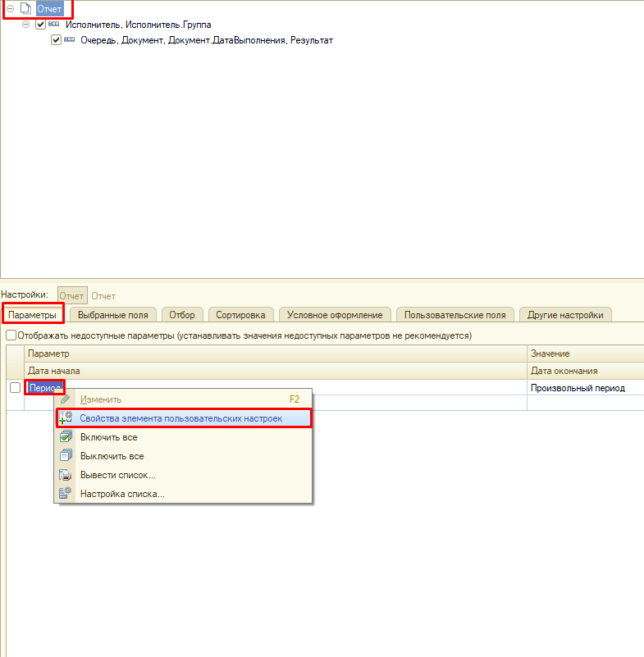Open the Другие настройки tab
Screen dimensions: 644x657
coord(565,315)
